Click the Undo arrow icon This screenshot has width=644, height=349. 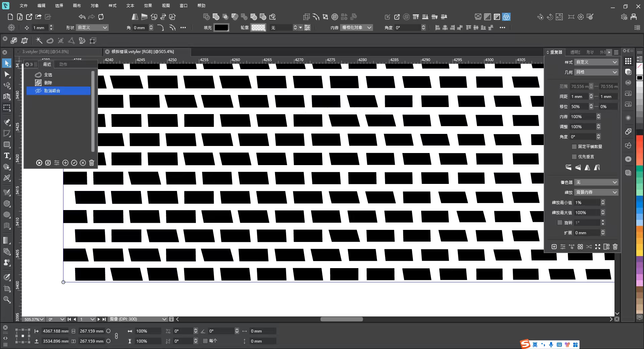[x=82, y=17]
